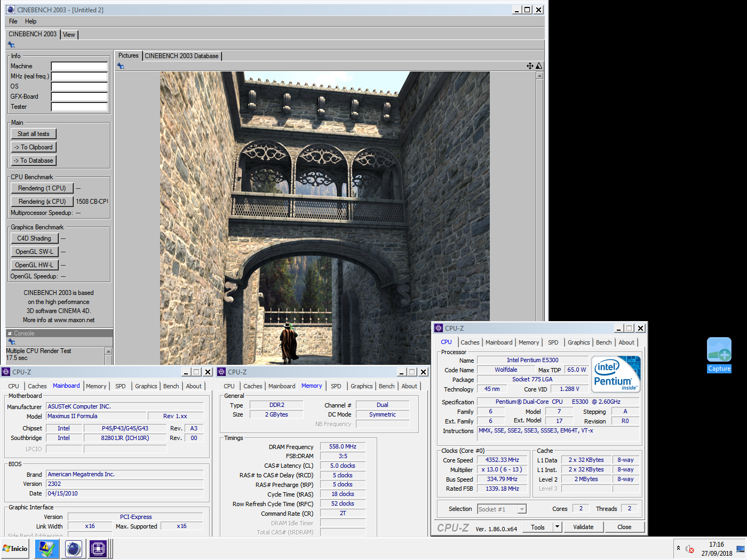Click the move crosshair icon in picture viewer
This screenshot has height=560, width=747.
pyautogui.click(x=530, y=66)
